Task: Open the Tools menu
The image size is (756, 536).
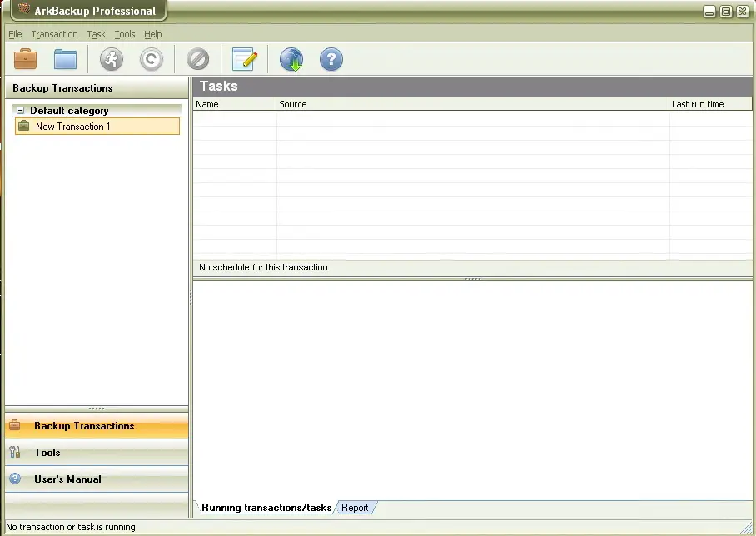Action: coord(125,34)
